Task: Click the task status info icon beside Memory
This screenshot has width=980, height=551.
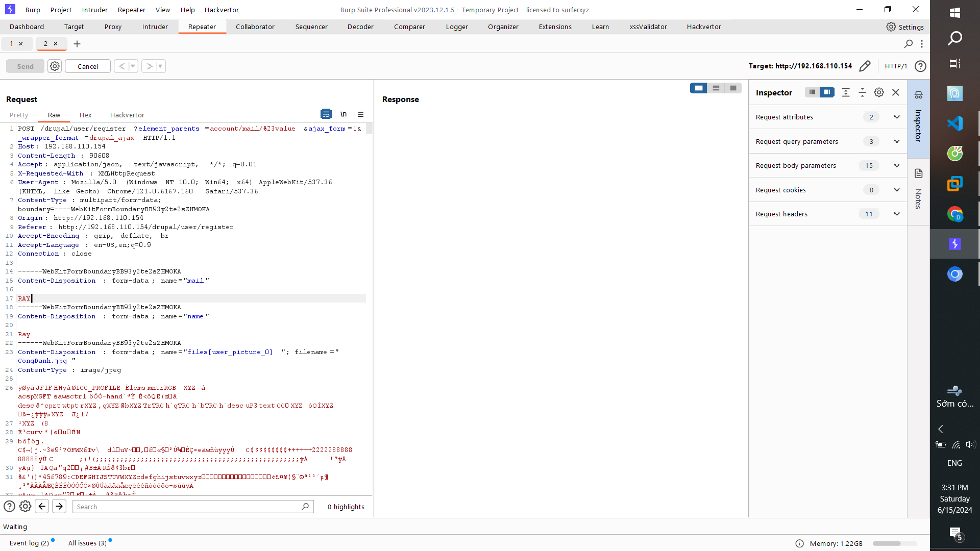Action: pos(800,544)
